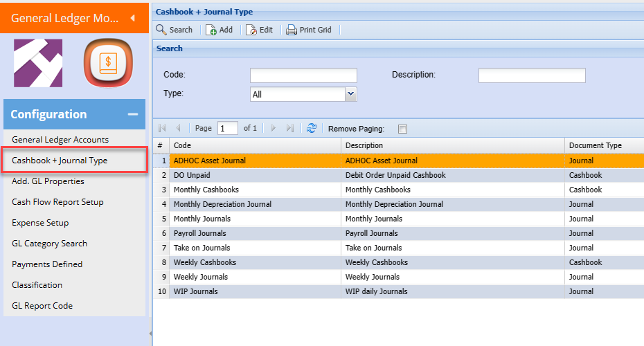The height and width of the screenshot is (346, 644).
Task: Collapse the Configuration section
Action: click(132, 115)
